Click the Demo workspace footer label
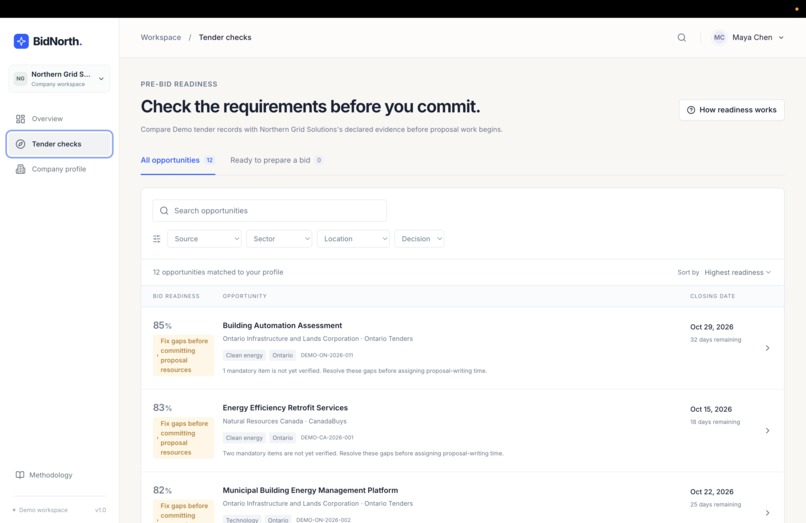Viewport: 806px width, 523px height. [x=43, y=510]
